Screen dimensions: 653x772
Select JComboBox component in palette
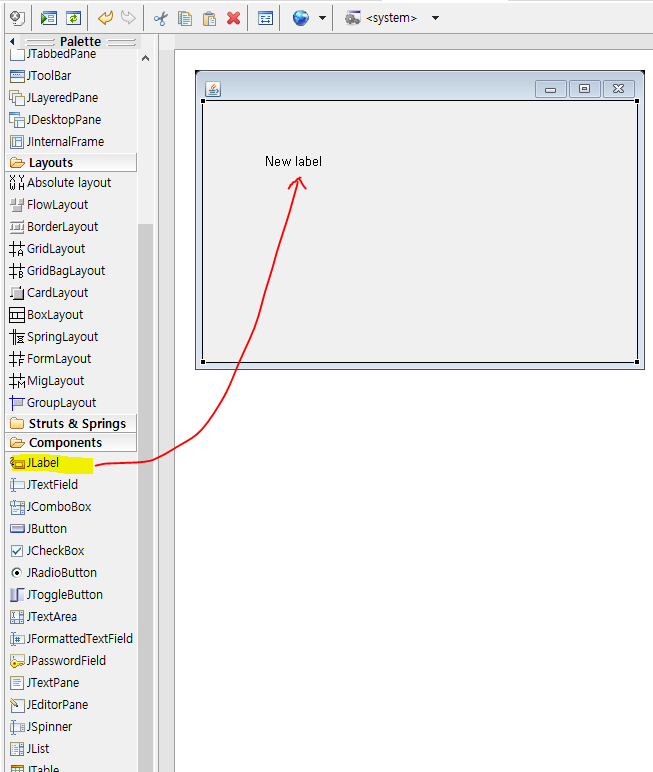click(51, 507)
